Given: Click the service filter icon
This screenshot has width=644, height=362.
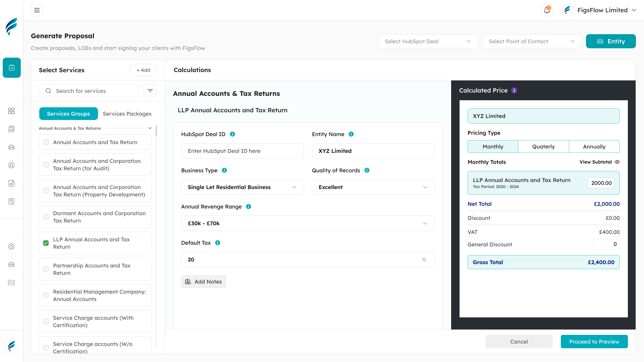Looking at the screenshot, I should click(150, 91).
